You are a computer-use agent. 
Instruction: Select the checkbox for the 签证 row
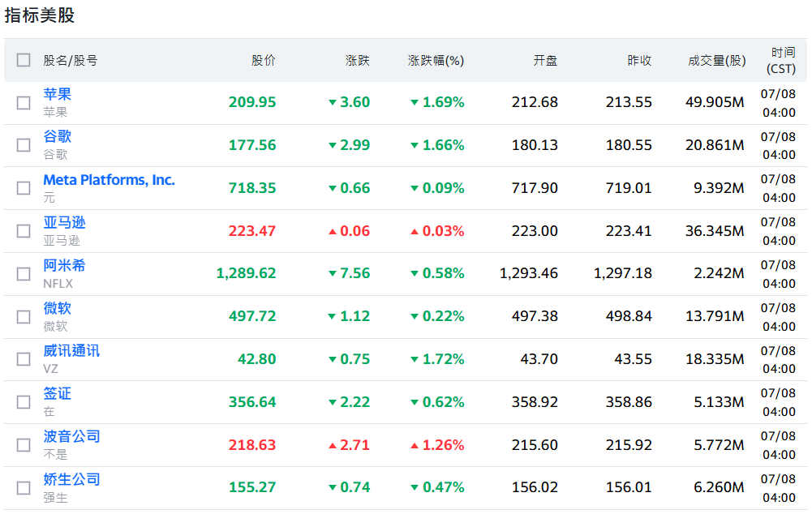point(24,402)
